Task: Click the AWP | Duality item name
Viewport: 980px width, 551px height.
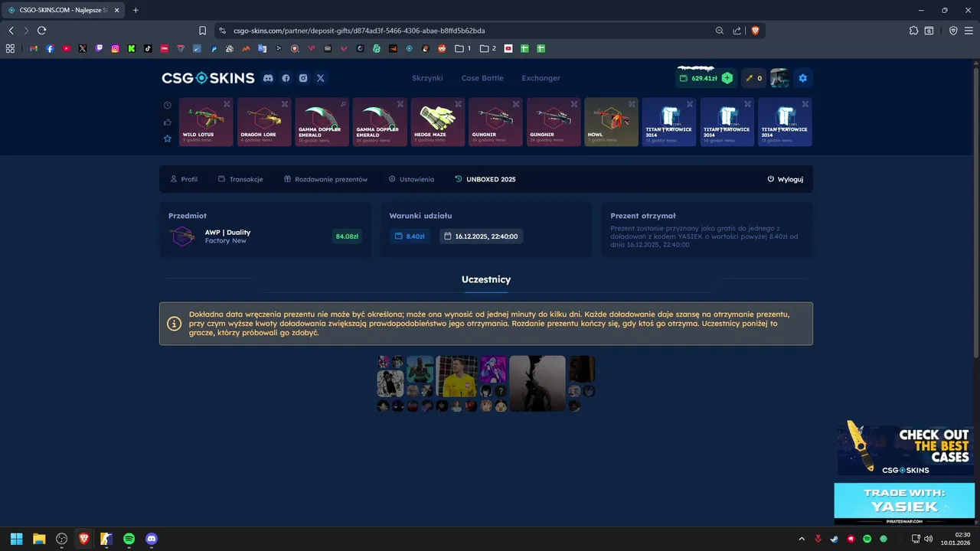Action: click(x=227, y=232)
